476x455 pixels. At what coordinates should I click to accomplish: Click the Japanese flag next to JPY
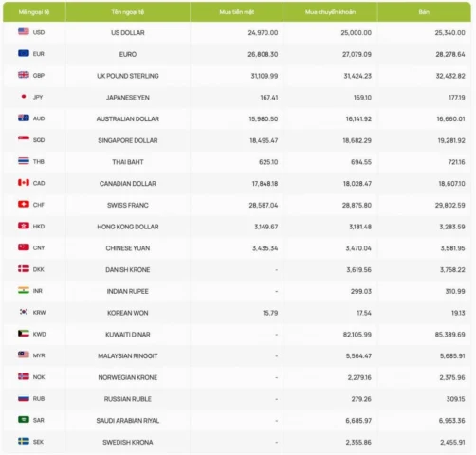click(x=24, y=97)
